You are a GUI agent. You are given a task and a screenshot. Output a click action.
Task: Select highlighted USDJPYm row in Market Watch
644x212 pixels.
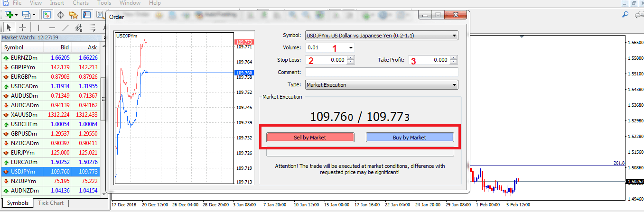tap(51, 171)
